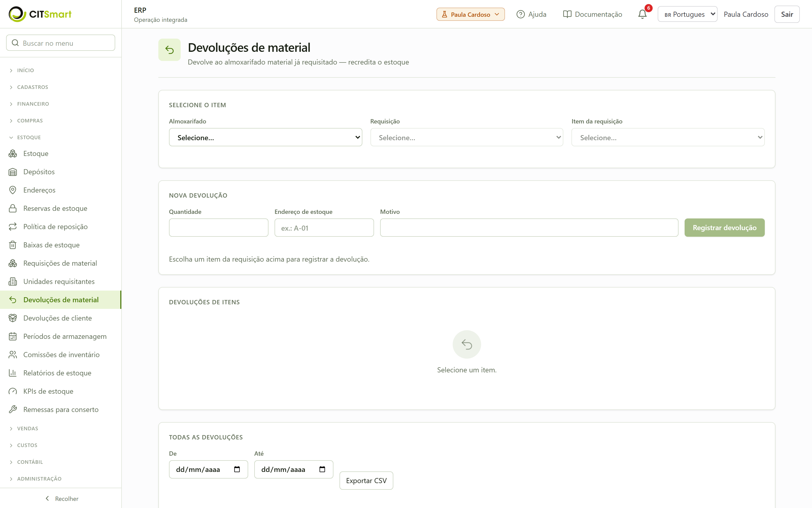Image resolution: width=812 pixels, height=508 pixels.
Task: Open Documentação book icon
Action: point(567,14)
